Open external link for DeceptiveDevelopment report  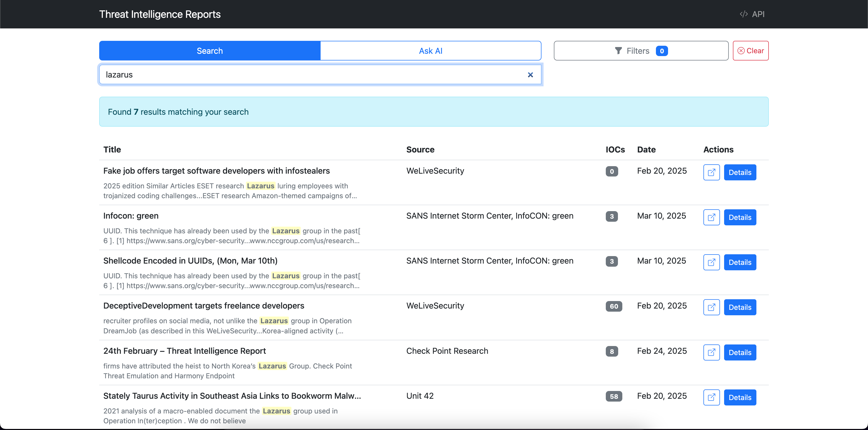click(x=711, y=307)
